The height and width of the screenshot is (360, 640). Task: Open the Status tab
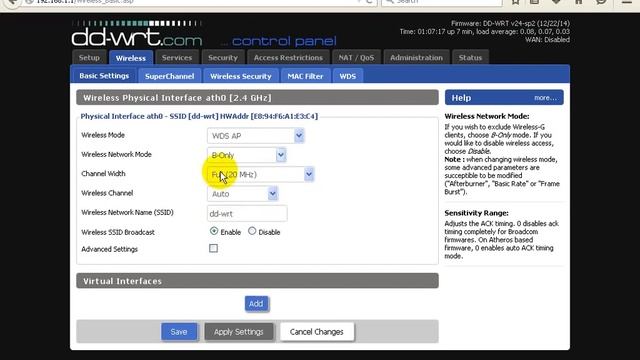pyautogui.click(x=470, y=58)
